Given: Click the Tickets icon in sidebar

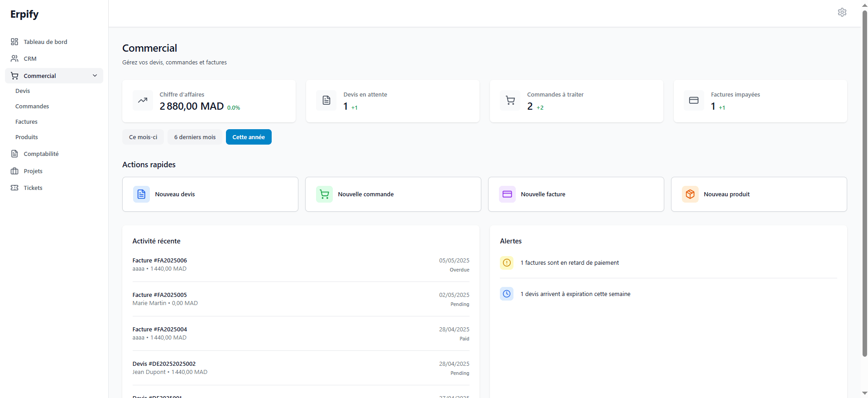Looking at the screenshot, I should tap(14, 188).
